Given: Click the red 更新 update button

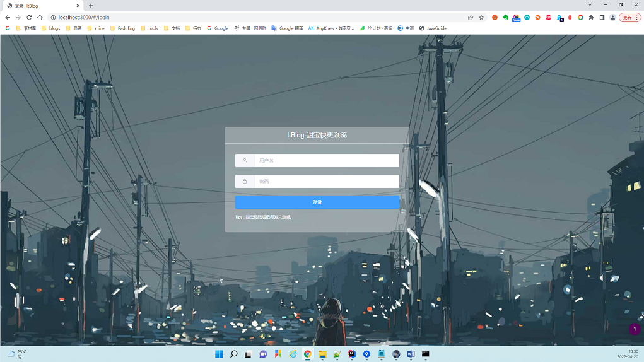Looking at the screenshot, I should point(630,17).
